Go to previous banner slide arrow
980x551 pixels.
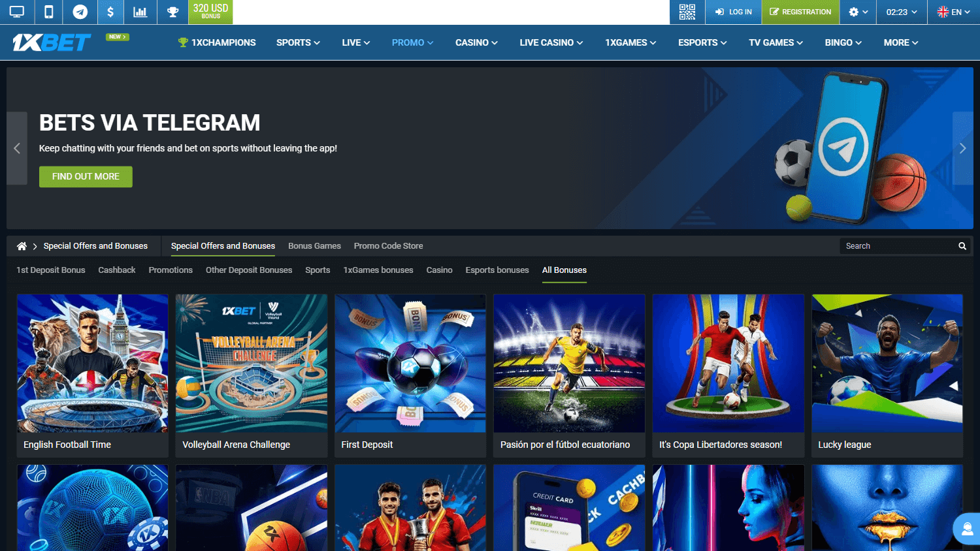tap(17, 148)
